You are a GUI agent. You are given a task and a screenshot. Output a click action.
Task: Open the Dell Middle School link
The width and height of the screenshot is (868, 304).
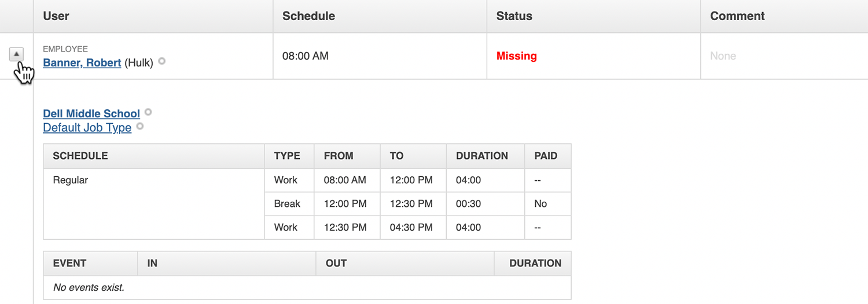click(91, 113)
